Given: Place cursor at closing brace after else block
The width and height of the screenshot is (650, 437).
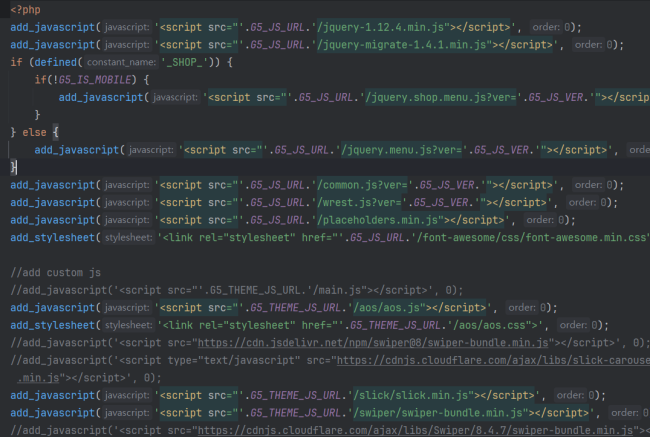Looking at the screenshot, I should [14, 168].
